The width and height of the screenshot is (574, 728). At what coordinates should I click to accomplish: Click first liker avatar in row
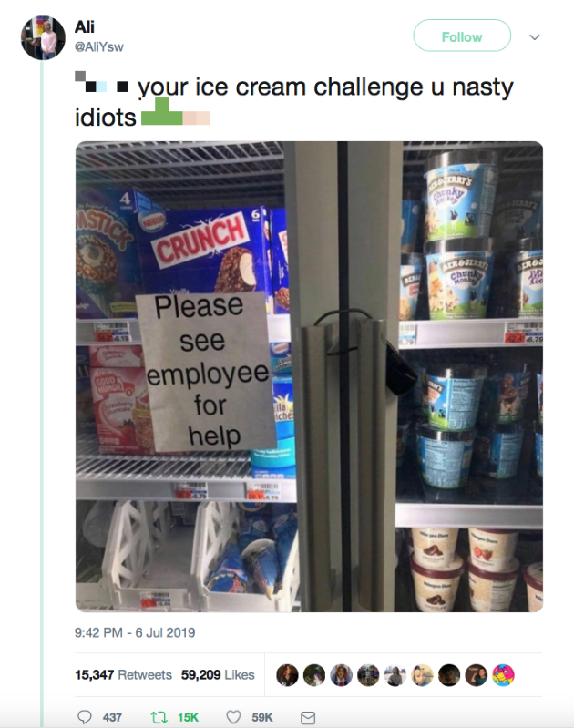[288, 675]
